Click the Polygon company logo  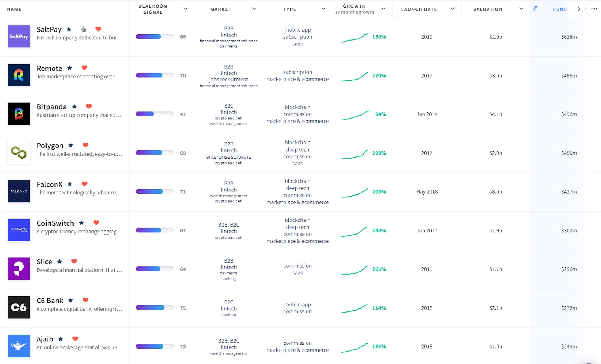(19, 153)
